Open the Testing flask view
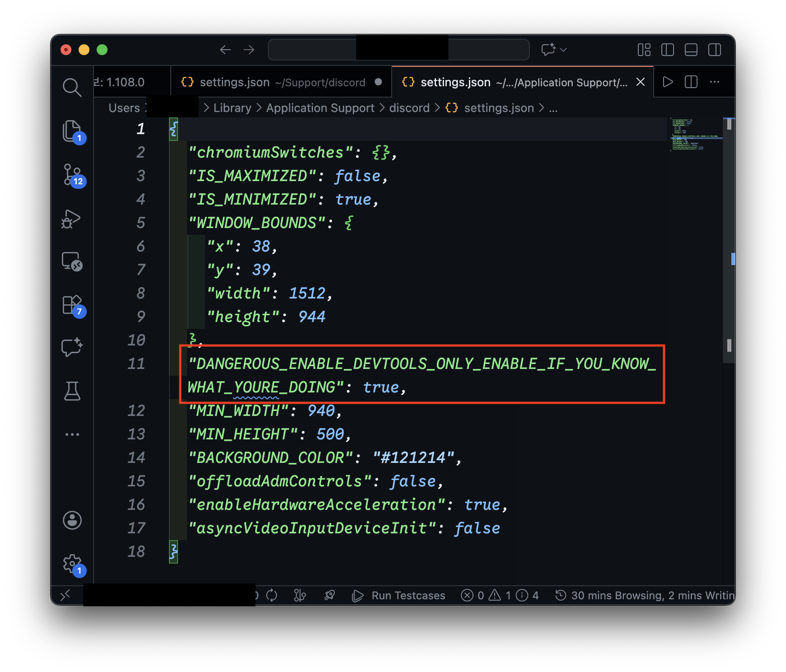 pyautogui.click(x=72, y=391)
